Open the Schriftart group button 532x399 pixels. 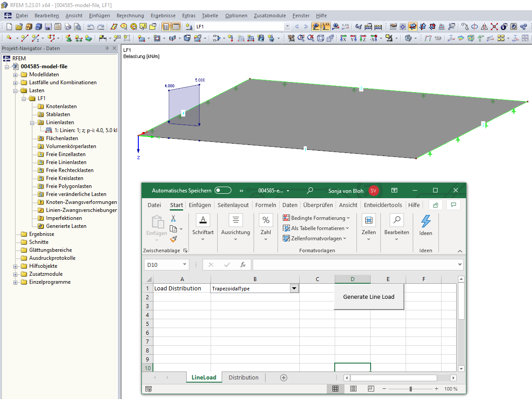(x=203, y=228)
